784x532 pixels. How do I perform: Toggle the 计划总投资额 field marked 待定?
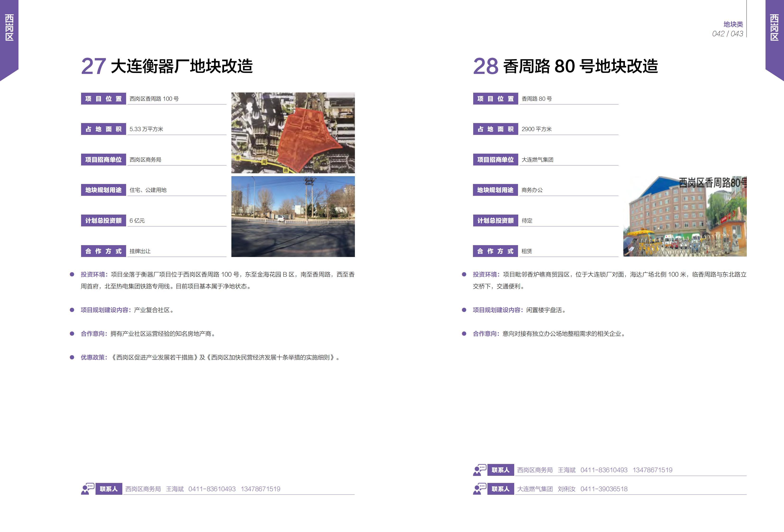coord(495,220)
